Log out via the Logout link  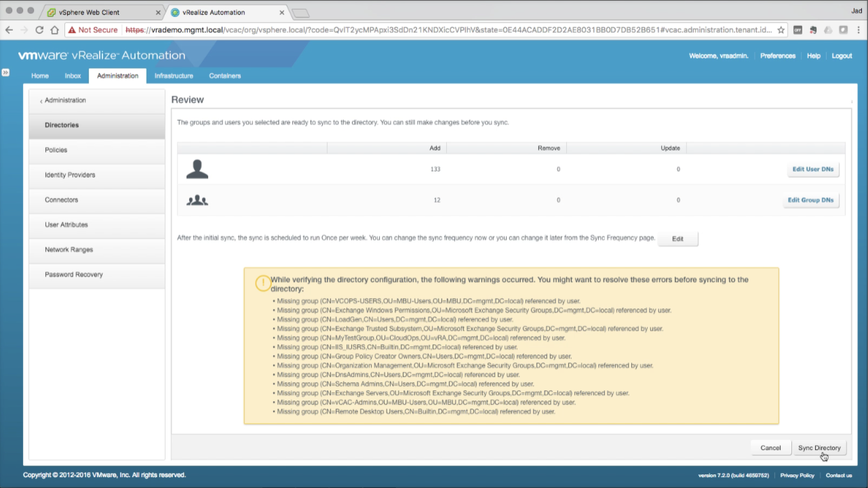842,56
